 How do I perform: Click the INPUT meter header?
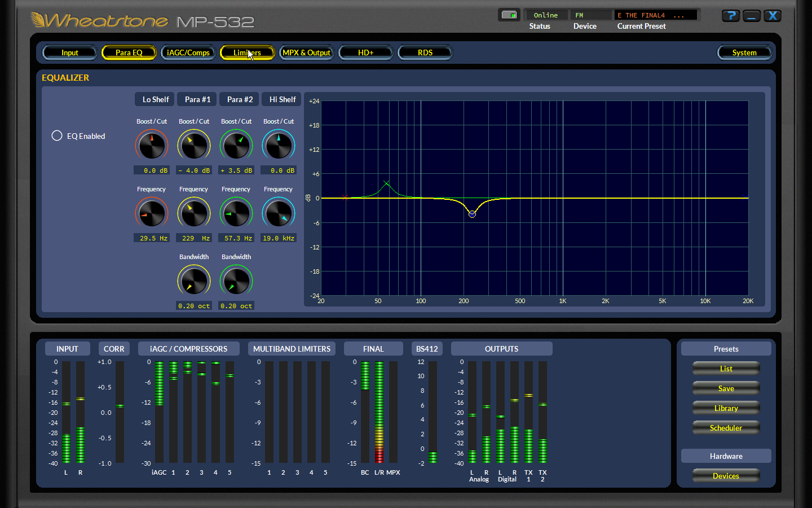[67, 349]
